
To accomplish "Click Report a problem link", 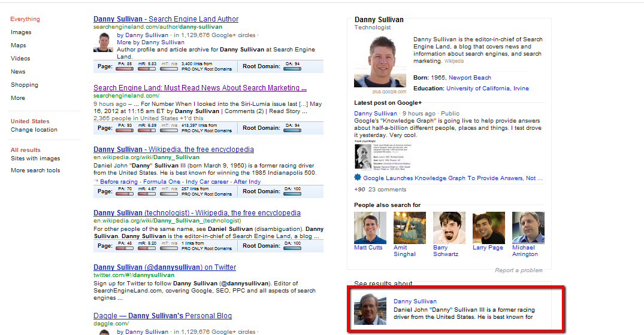I will click(518, 270).
